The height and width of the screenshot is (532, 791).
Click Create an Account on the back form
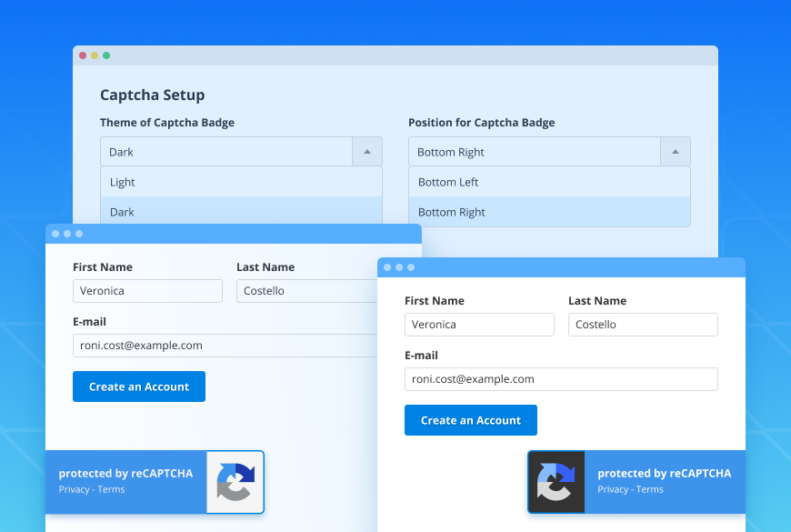click(138, 386)
